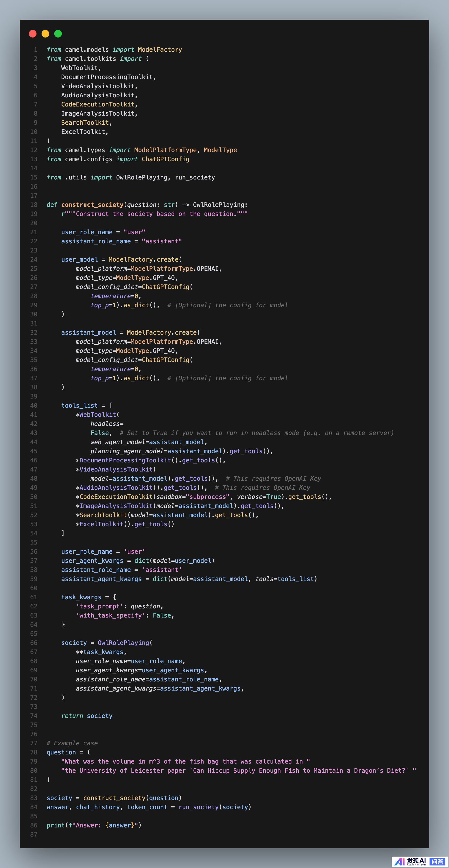Screen dimensions: 449x868
Task: Click the red close dot in window header
Action: coord(33,34)
